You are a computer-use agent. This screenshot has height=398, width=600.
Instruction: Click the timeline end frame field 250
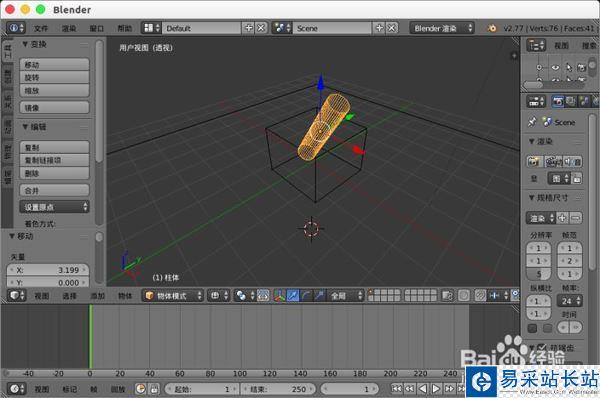tap(278, 389)
